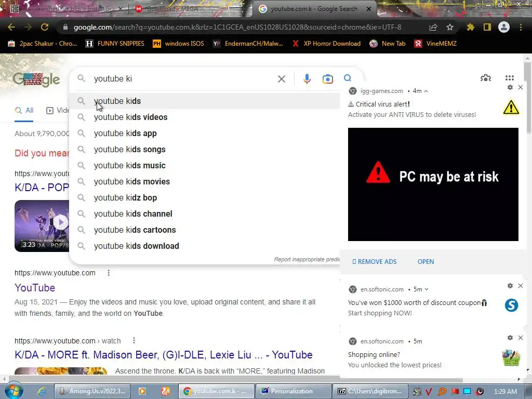Bookmark this page with the star icon
Screen dimensions: 532x399
pyautogui.click(x=450, y=27)
